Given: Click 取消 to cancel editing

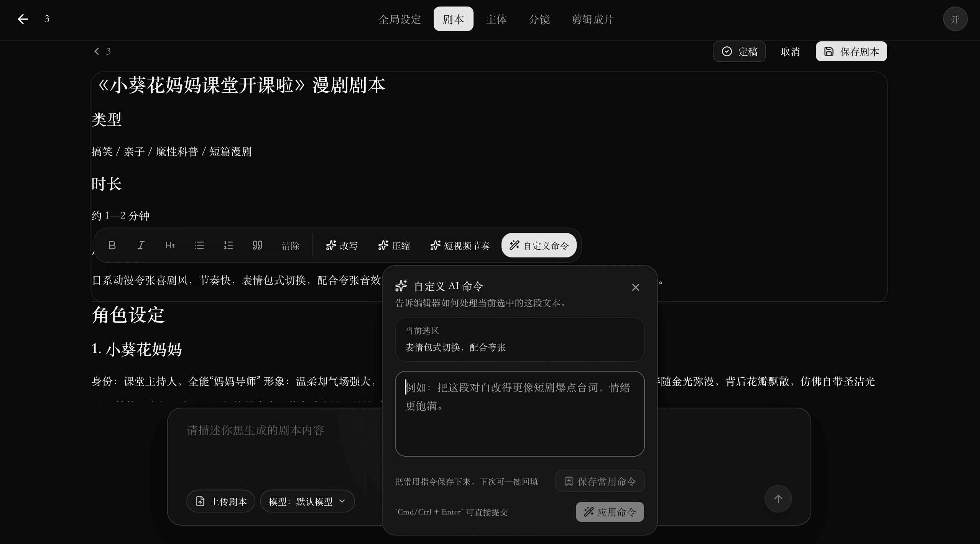Looking at the screenshot, I should pos(790,52).
